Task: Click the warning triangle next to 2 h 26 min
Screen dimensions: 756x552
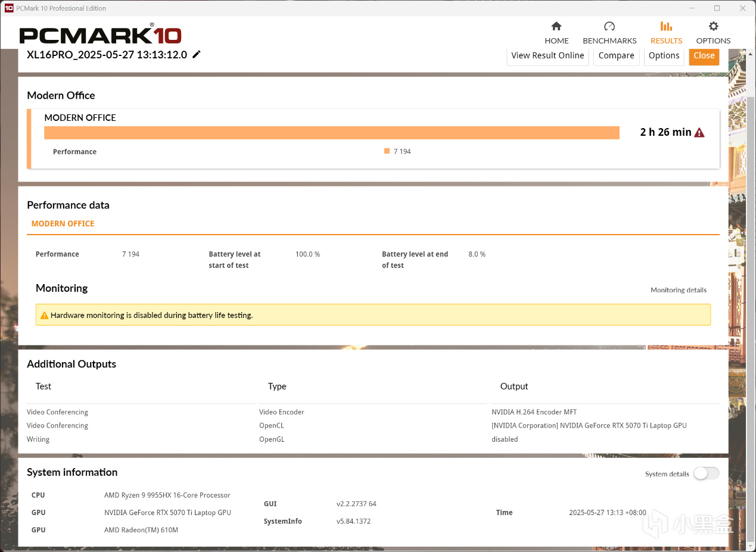Action: point(699,132)
